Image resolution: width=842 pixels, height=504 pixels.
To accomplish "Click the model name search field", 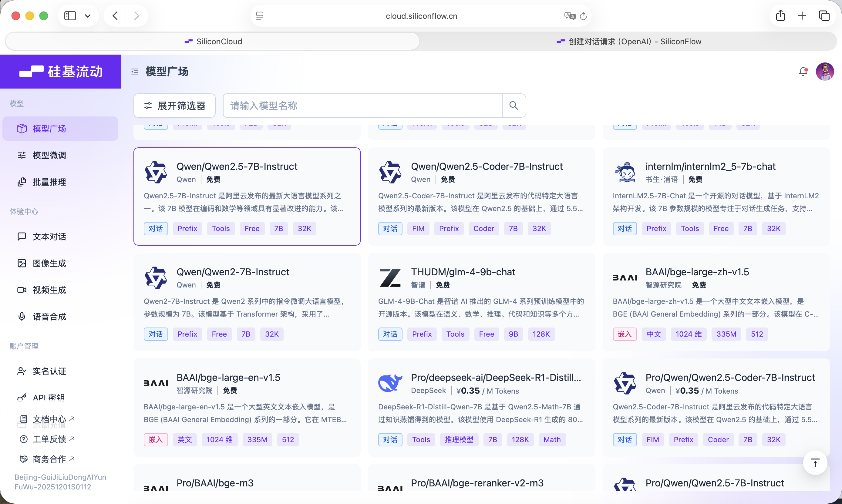I will tap(362, 106).
